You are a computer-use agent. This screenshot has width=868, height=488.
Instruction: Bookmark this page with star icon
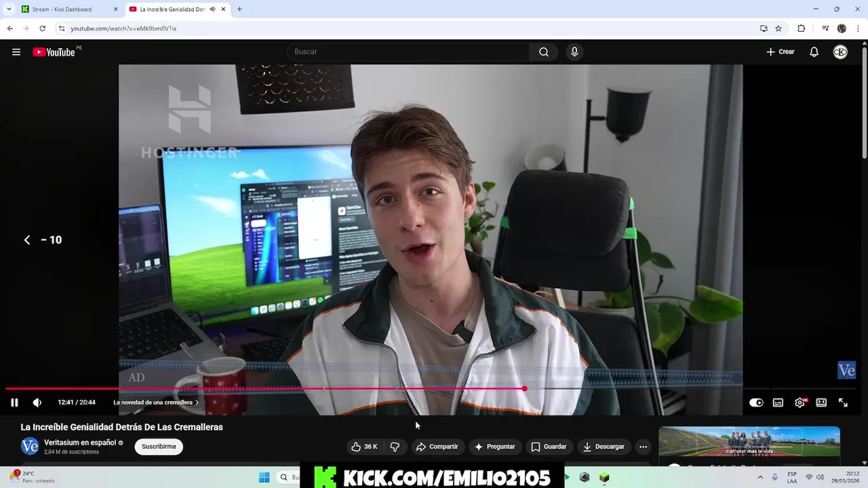click(x=778, y=28)
